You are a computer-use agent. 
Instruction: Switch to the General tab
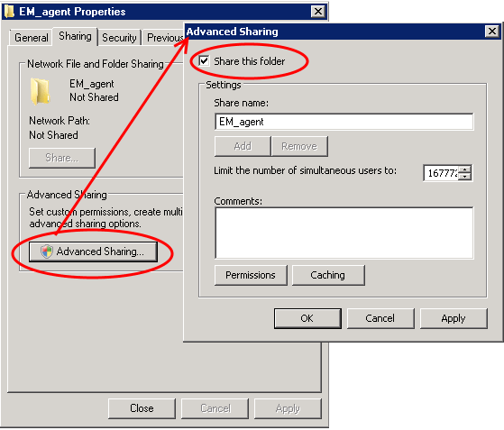click(x=32, y=38)
